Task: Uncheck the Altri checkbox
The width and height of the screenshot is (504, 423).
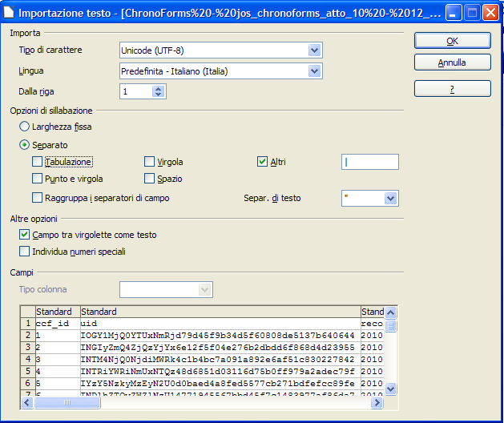Action: pos(262,161)
